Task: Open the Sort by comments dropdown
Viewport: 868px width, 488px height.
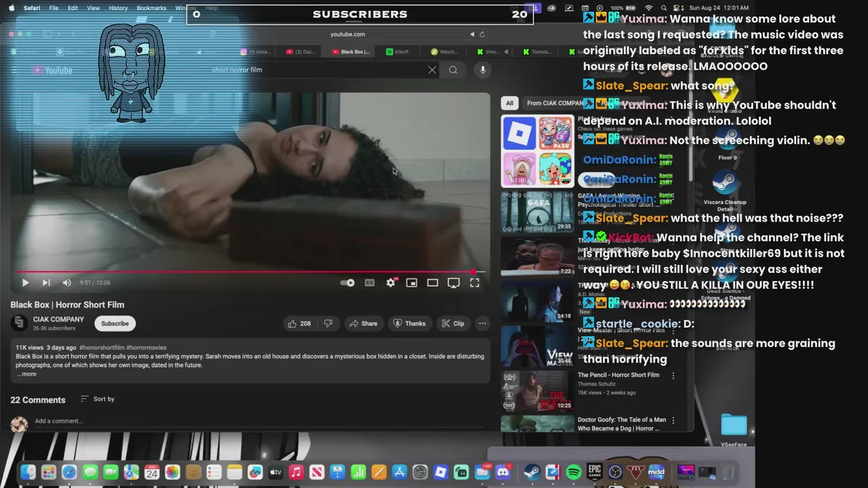Action: [97, 399]
